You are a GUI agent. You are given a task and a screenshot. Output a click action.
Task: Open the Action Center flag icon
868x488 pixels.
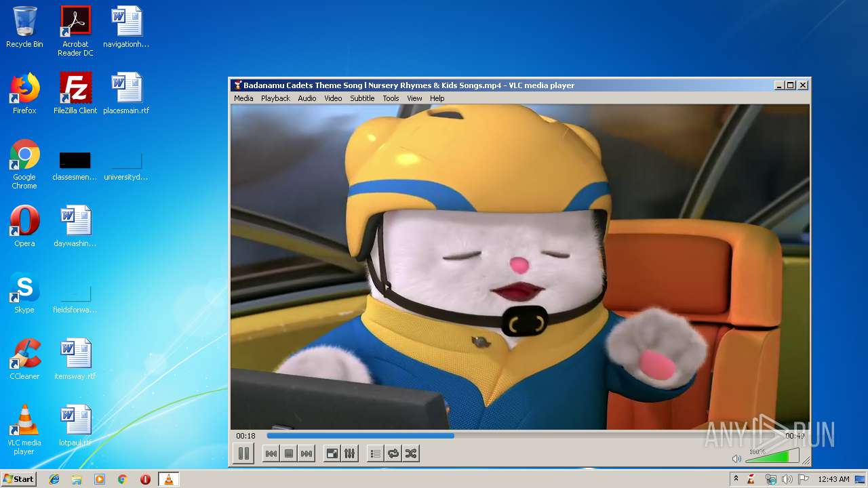[x=802, y=479]
